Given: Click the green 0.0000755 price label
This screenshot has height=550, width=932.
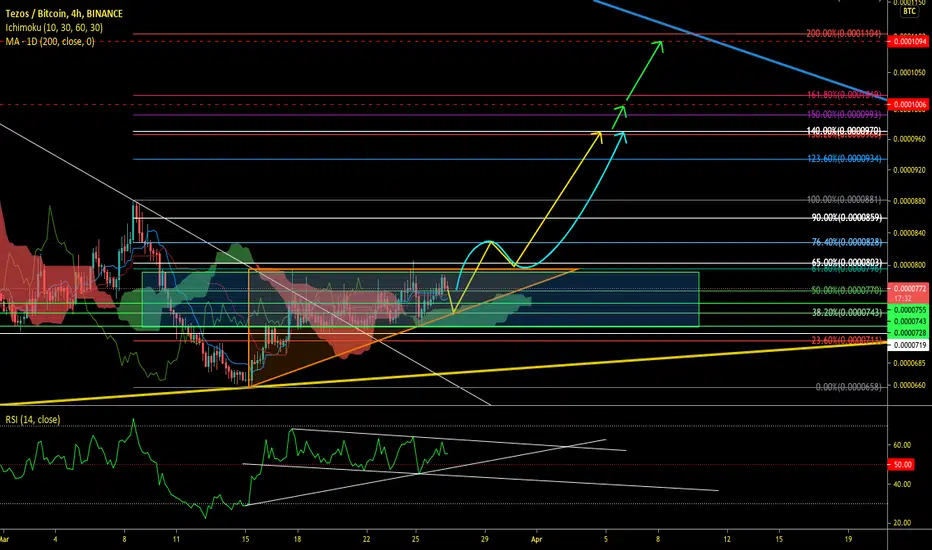Looking at the screenshot, I should click(909, 310).
